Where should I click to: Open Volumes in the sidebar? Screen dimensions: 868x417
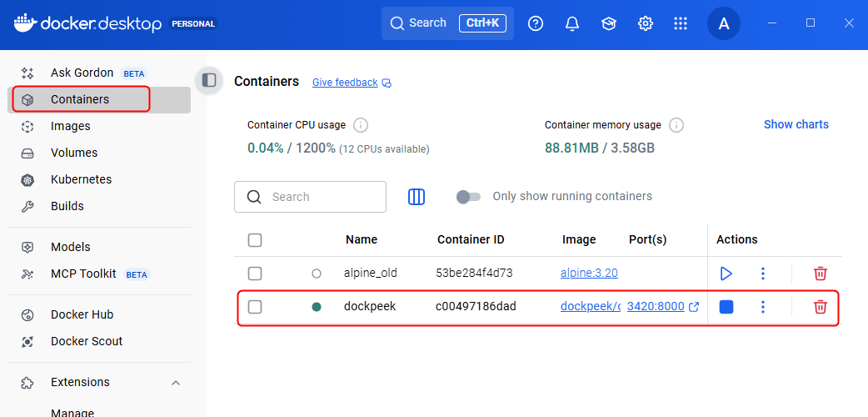[x=73, y=153]
